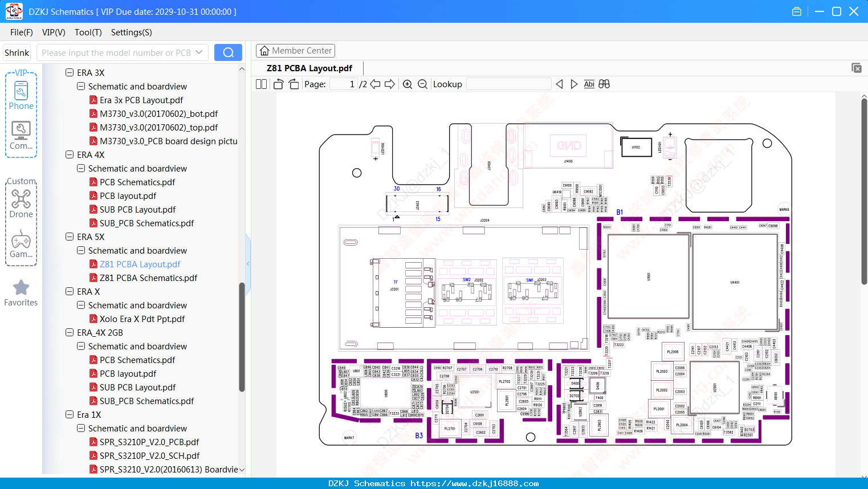
Task: Open the Tool(T) menu
Action: coord(88,32)
